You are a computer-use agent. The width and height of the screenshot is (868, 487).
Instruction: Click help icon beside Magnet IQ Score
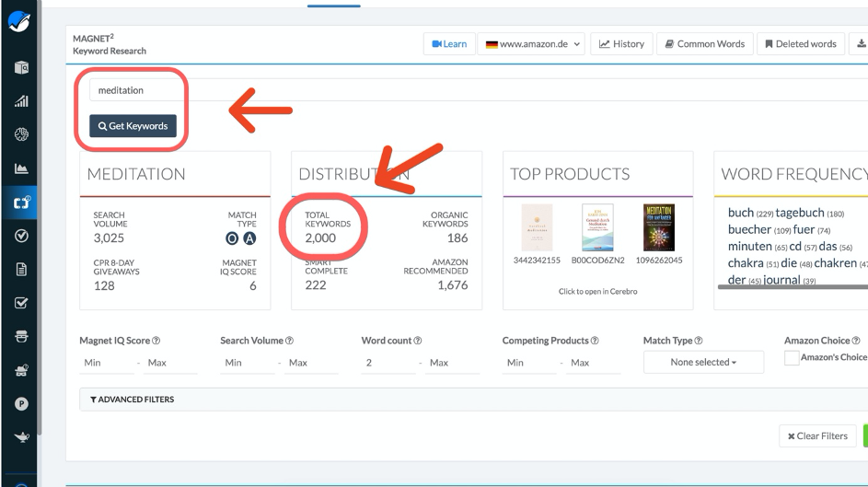click(156, 341)
